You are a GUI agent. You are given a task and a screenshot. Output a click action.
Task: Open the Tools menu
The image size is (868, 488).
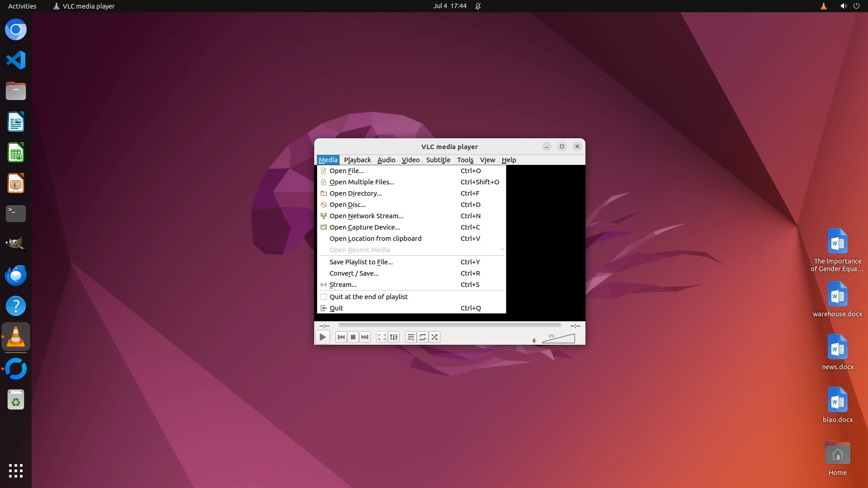tap(465, 160)
